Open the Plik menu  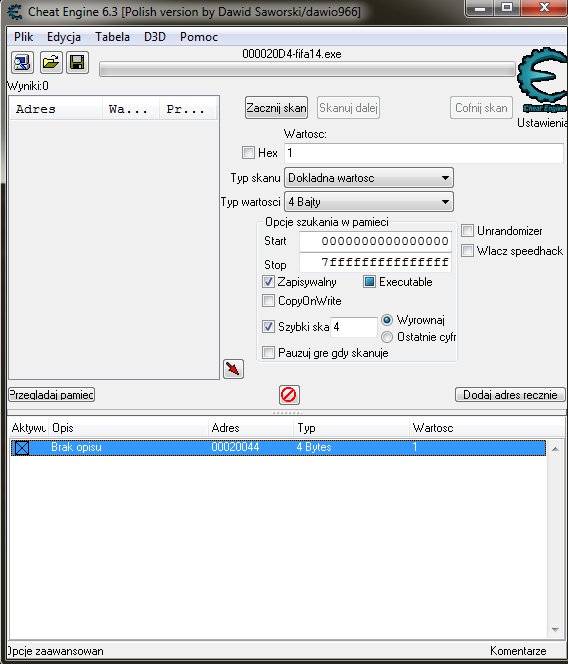point(23,37)
